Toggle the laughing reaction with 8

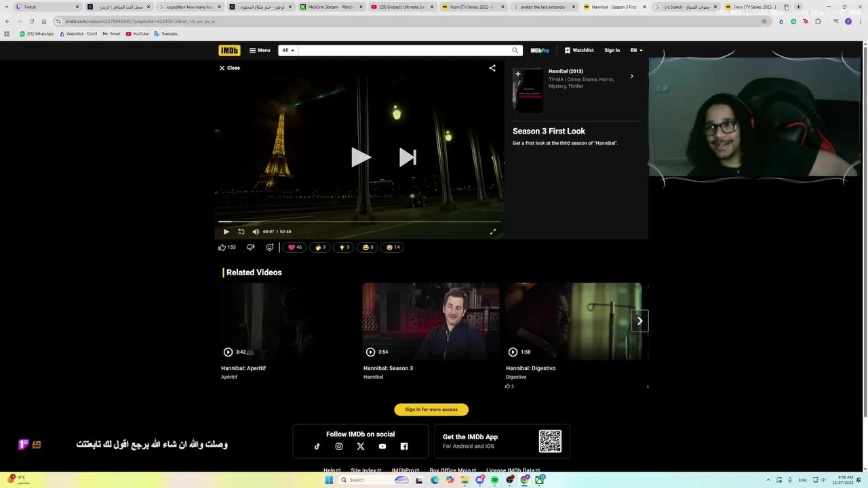click(x=368, y=247)
